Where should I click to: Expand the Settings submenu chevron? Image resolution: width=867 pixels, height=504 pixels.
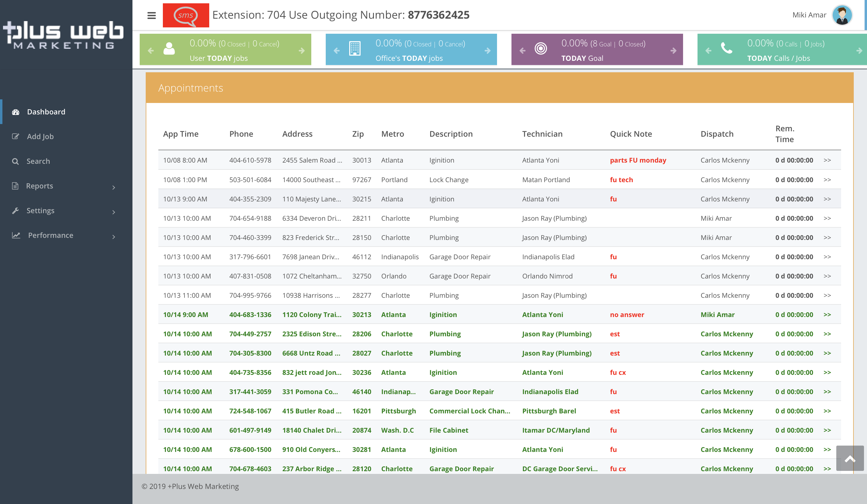point(114,212)
